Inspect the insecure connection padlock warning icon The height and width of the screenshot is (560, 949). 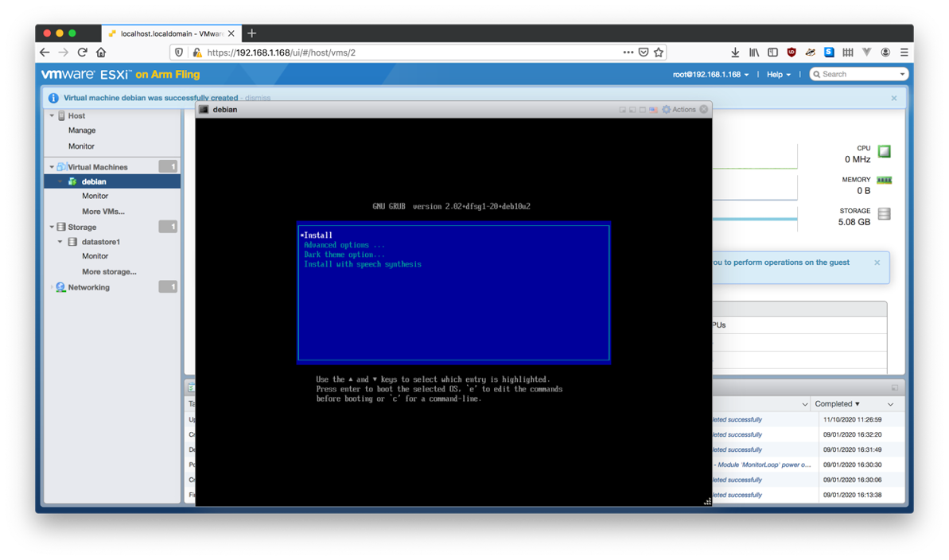(x=196, y=52)
